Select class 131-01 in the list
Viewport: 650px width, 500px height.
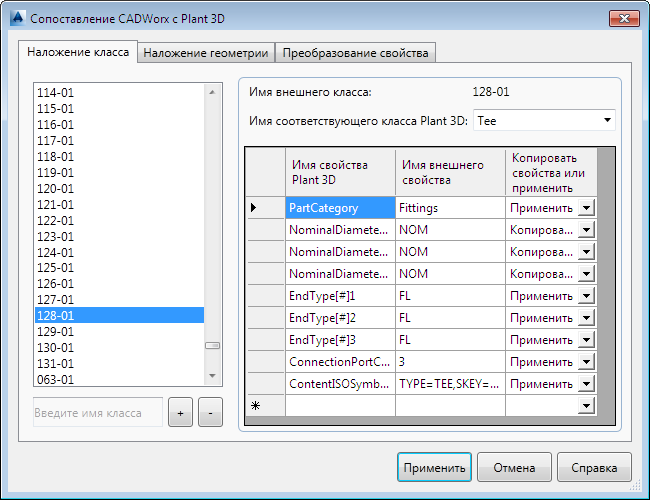119,364
